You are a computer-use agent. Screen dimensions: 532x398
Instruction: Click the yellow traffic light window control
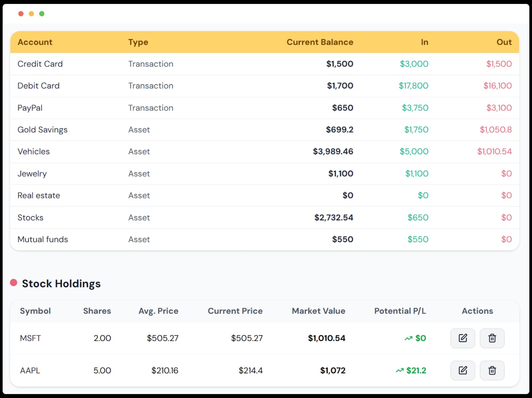coord(31,13)
